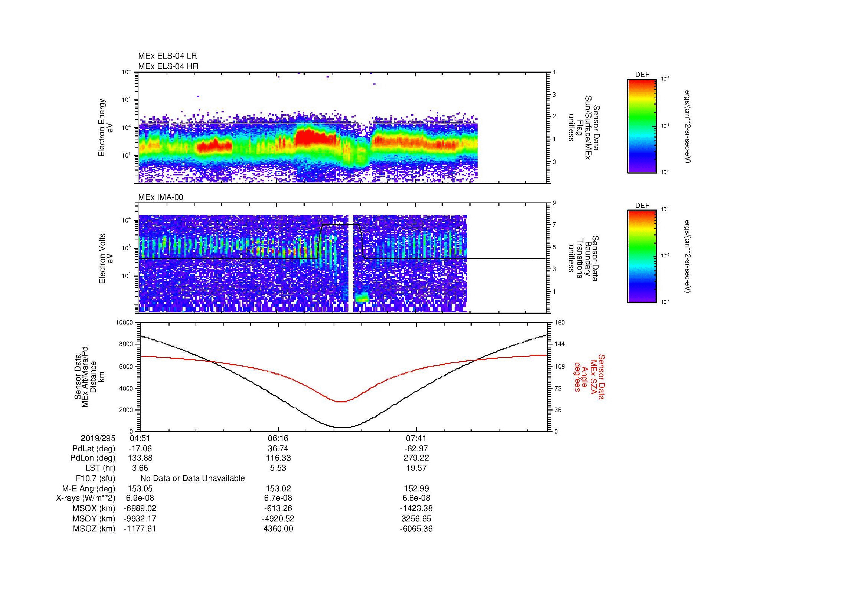The width and height of the screenshot is (868, 613).
Task: Click the altitude axis tick '6000'
Action: [127, 366]
